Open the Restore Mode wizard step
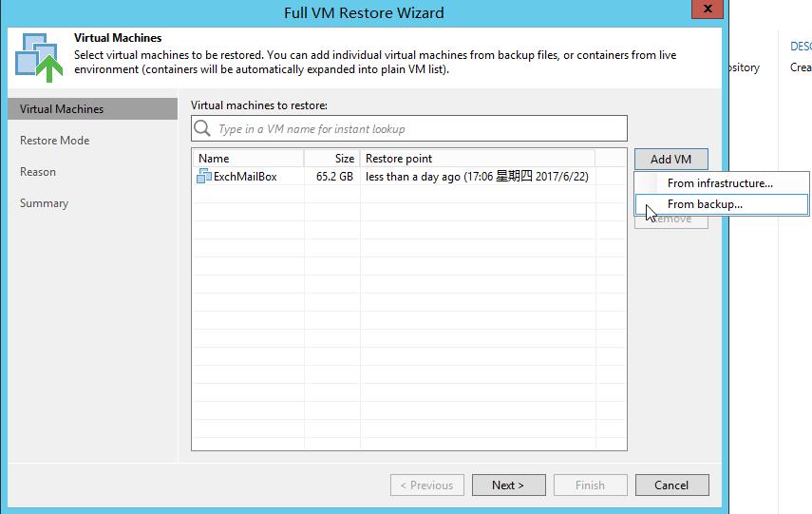 click(x=54, y=141)
